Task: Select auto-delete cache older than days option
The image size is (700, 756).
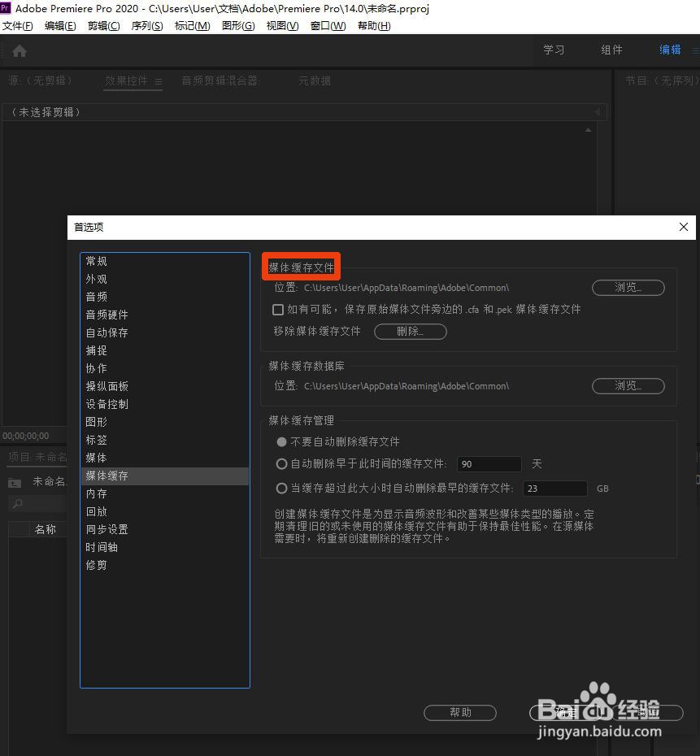Action: point(281,464)
